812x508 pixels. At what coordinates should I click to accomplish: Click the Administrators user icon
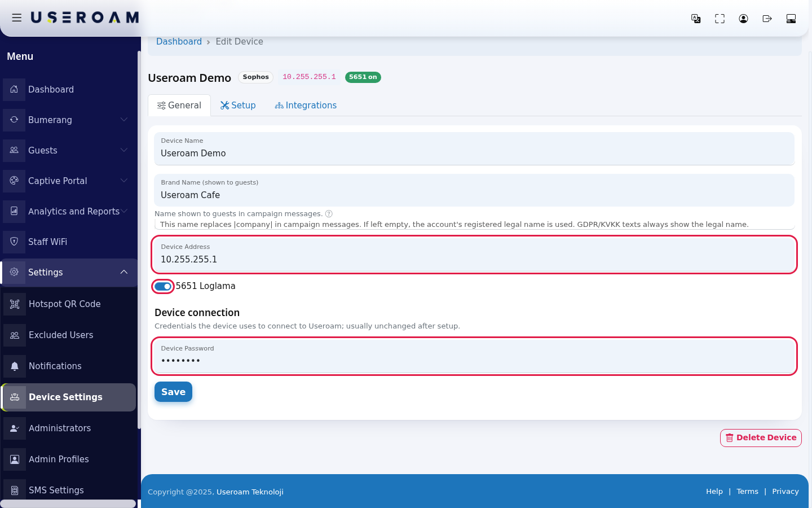click(15, 428)
